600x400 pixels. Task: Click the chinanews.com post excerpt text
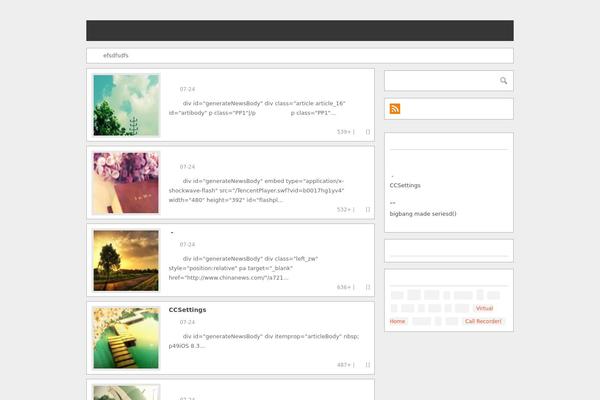(x=243, y=268)
